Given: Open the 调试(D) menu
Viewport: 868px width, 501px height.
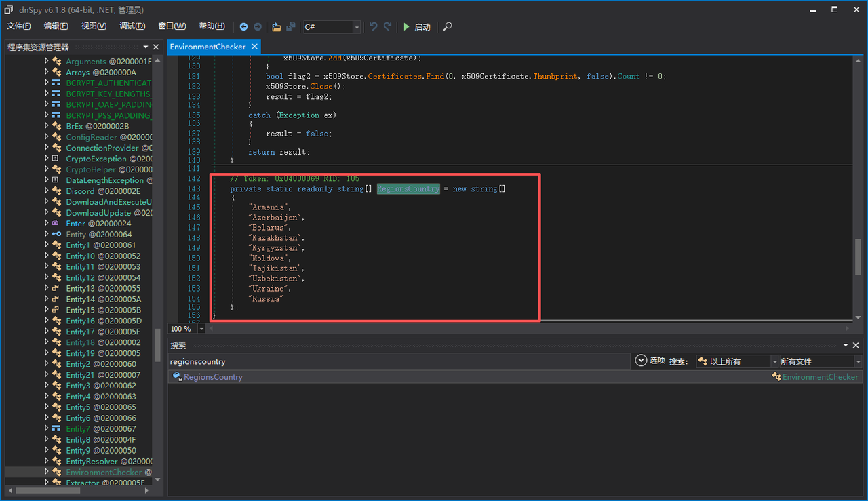Looking at the screenshot, I should pos(132,26).
